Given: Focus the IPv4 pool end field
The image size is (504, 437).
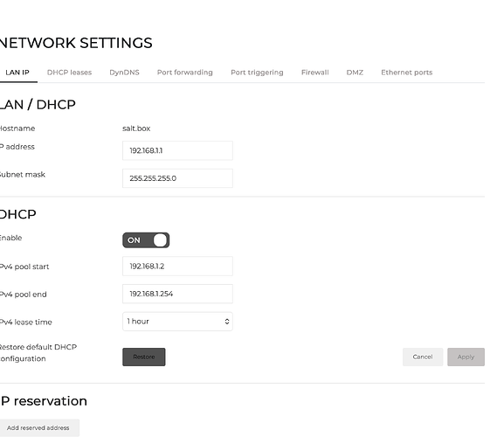Looking at the screenshot, I should tap(177, 294).
